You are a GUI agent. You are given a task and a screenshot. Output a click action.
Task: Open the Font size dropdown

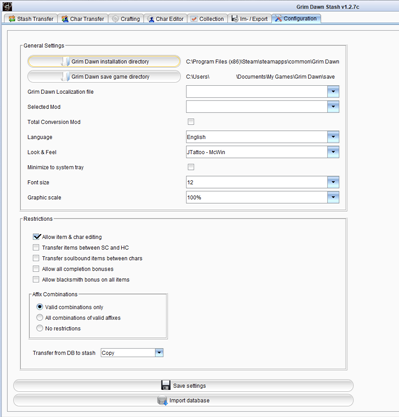(x=263, y=182)
